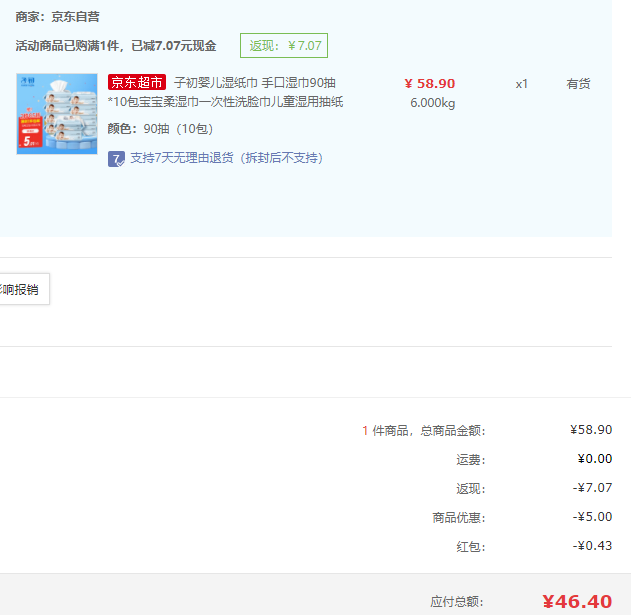The width and height of the screenshot is (631, 615).
Task: Click the color option 颜色：90抽（10包）
Action: [x=160, y=129]
